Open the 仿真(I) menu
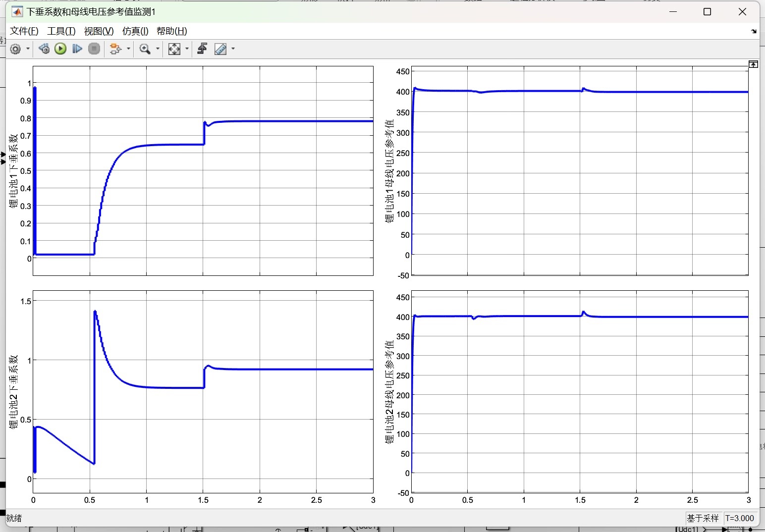 (x=135, y=31)
